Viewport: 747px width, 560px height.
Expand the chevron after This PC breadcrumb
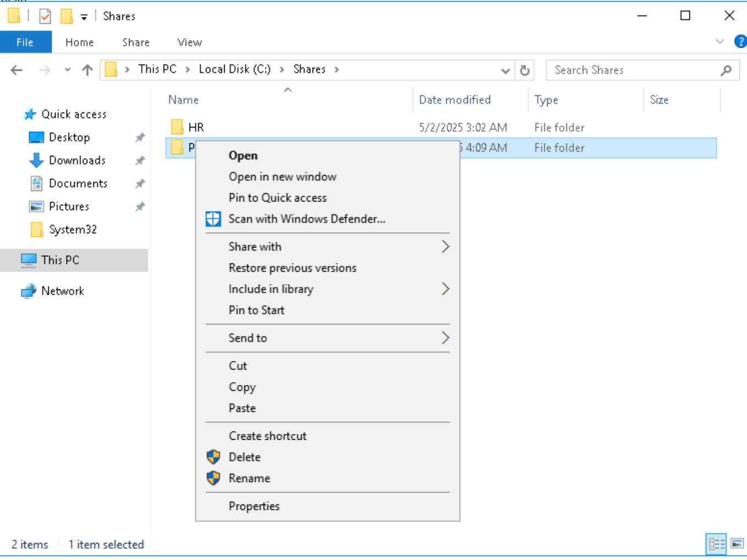pyautogui.click(x=188, y=70)
